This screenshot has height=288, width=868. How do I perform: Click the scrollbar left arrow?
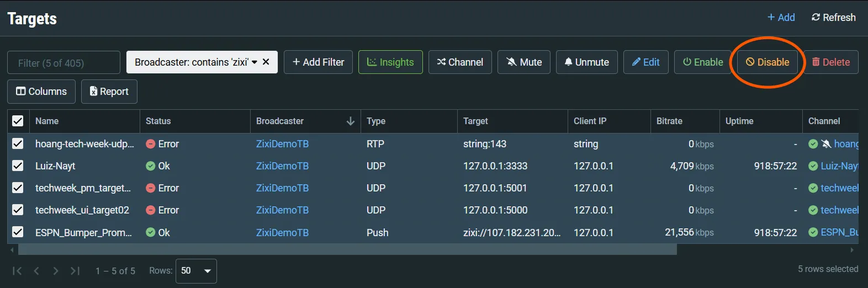(x=12, y=250)
